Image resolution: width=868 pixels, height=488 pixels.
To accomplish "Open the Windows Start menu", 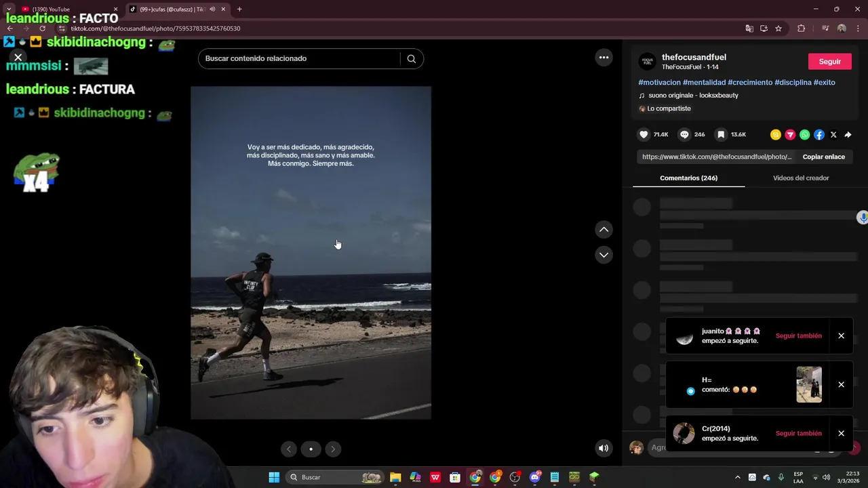I will [274, 477].
